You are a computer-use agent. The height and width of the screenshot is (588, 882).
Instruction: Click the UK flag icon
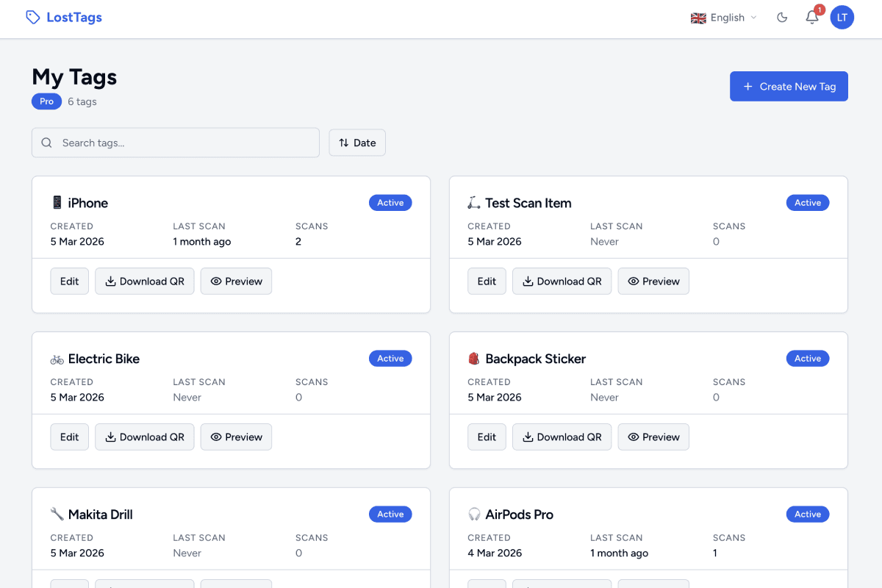coord(698,18)
